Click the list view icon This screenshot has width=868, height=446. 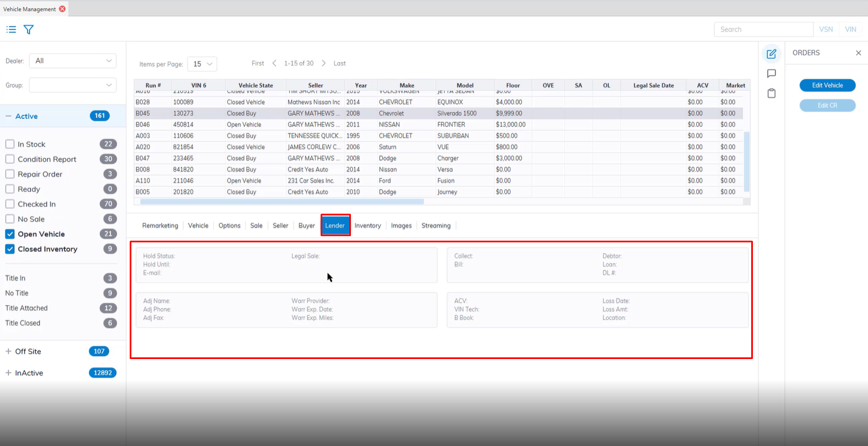(x=11, y=30)
